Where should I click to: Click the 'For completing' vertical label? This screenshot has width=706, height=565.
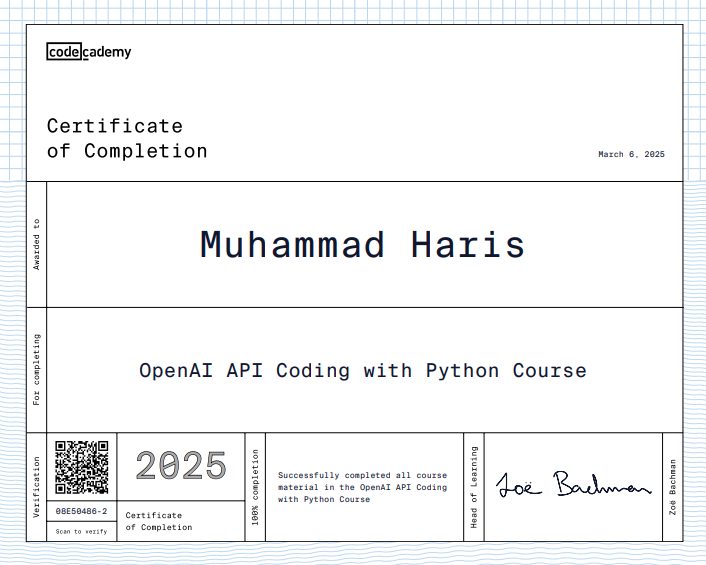(36, 370)
